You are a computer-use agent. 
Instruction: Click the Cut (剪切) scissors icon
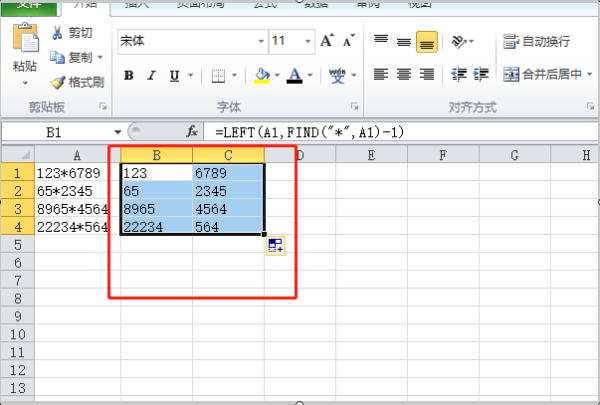[x=59, y=34]
